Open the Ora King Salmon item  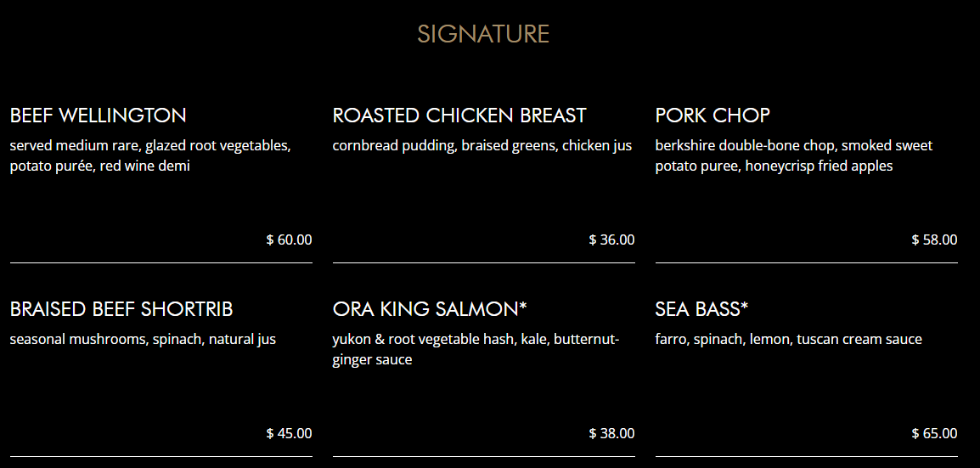point(430,309)
